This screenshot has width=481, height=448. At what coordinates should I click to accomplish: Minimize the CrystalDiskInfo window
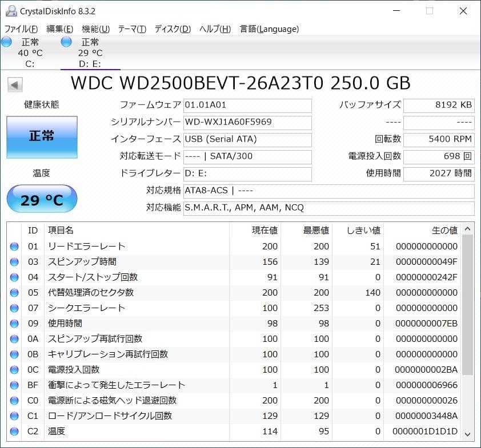pos(396,11)
